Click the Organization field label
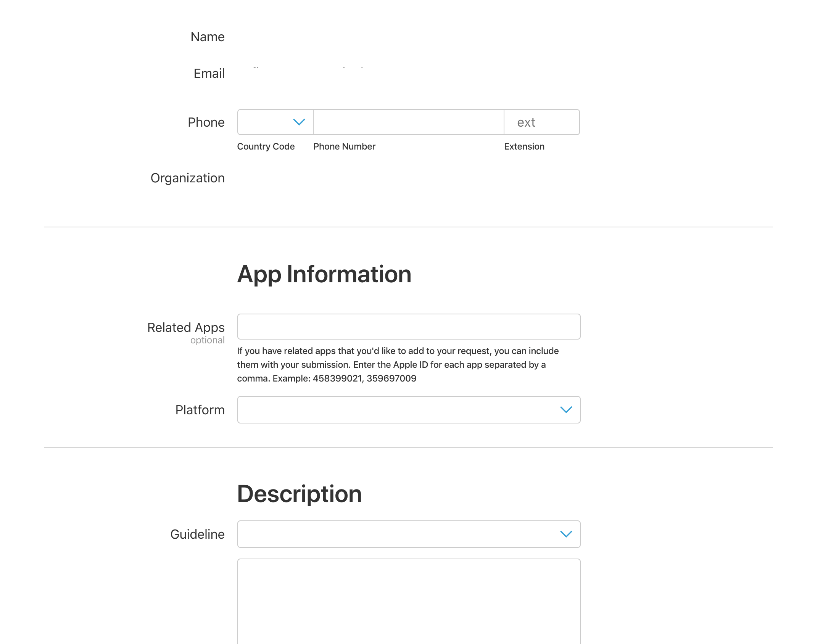 coord(188,178)
